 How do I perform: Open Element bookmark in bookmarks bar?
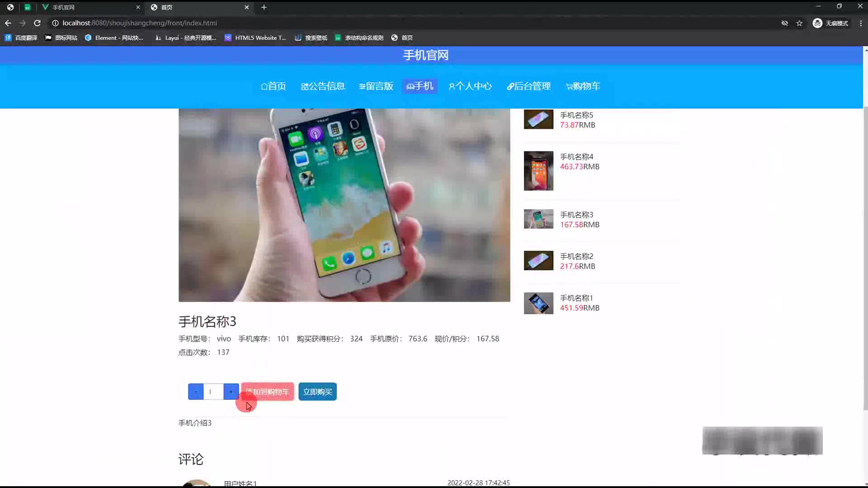pyautogui.click(x=114, y=38)
